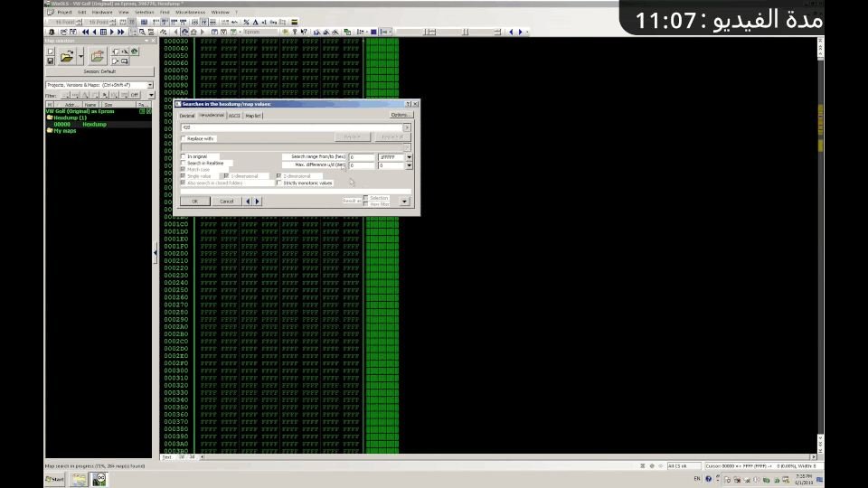Click the letter A text mode icon
Viewport: 868px width, 488px height.
pyautogui.click(x=255, y=22)
